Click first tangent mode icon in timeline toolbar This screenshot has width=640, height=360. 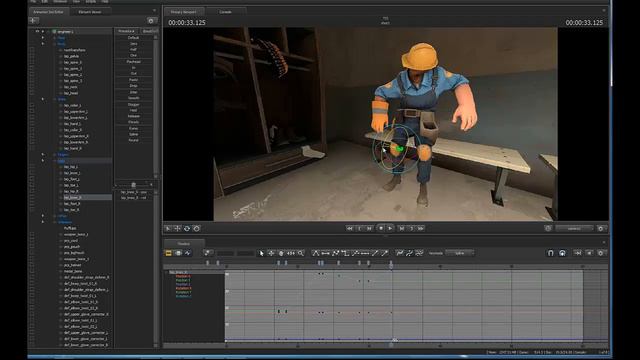click(316, 253)
